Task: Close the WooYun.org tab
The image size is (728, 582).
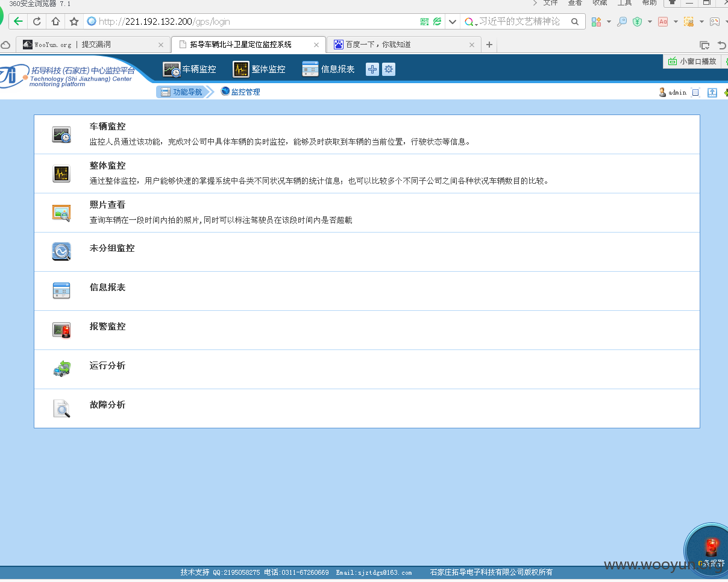Action: (x=161, y=45)
